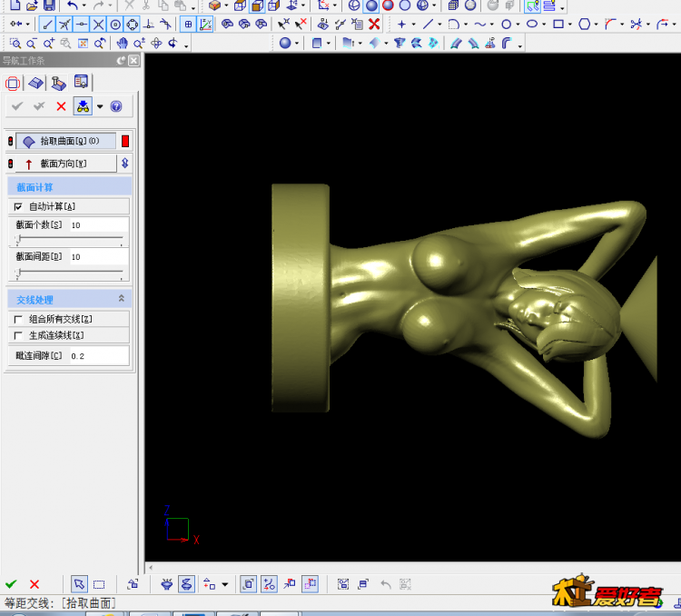Enable 生成连续线 checkbox
This screenshot has height=616, width=681.
click(x=18, y=335)
